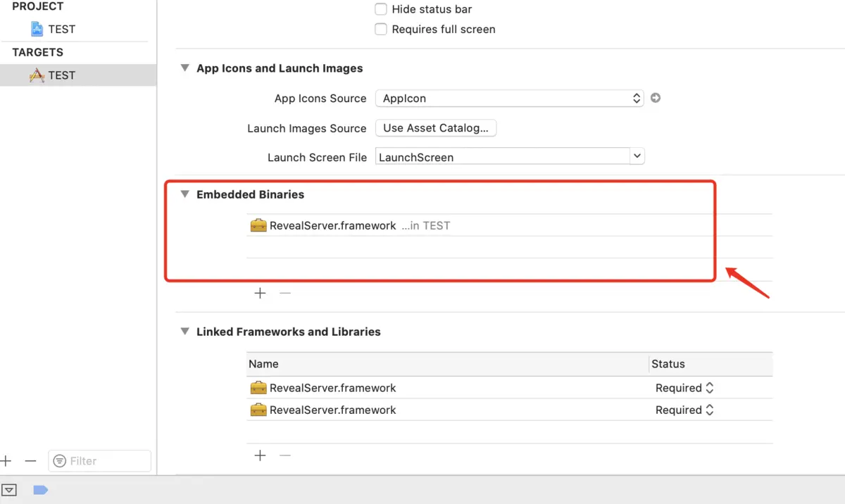
Task: Click the Status column header
Action: pyautogui.click(x=711, y=364)
